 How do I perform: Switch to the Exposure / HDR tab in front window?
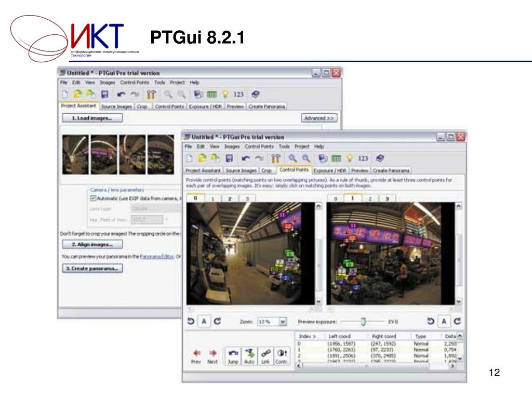[x=330, y=170]
